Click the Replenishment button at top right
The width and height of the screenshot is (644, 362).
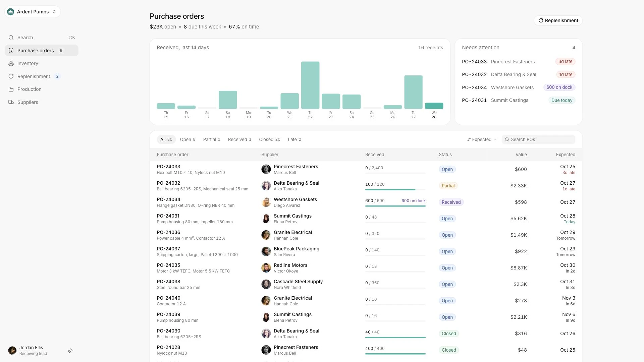click(558, 20)
